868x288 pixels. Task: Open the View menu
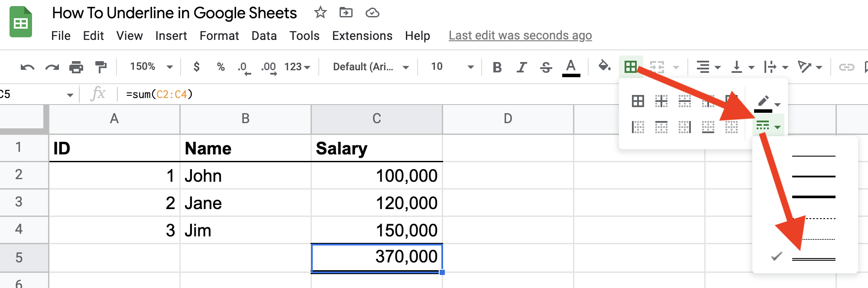[130, 36]
